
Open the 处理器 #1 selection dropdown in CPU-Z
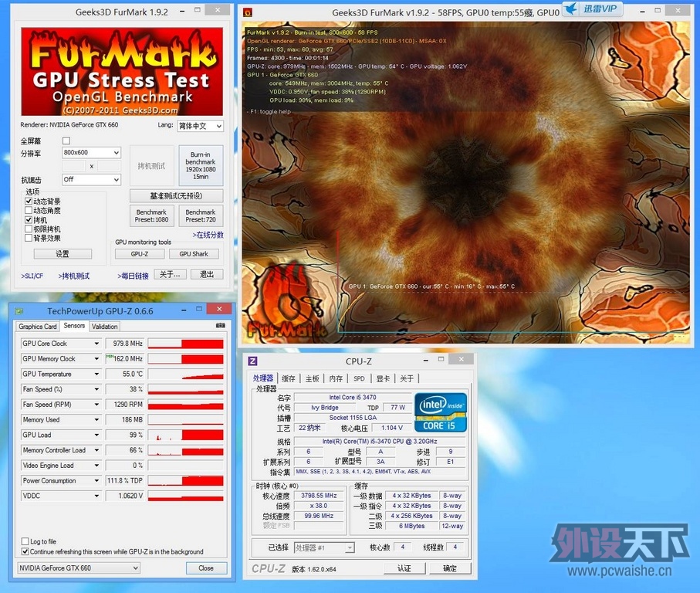324,547
